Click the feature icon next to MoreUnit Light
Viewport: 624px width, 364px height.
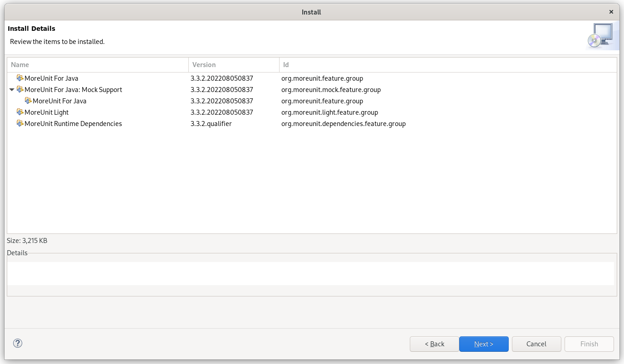(20, 112)
